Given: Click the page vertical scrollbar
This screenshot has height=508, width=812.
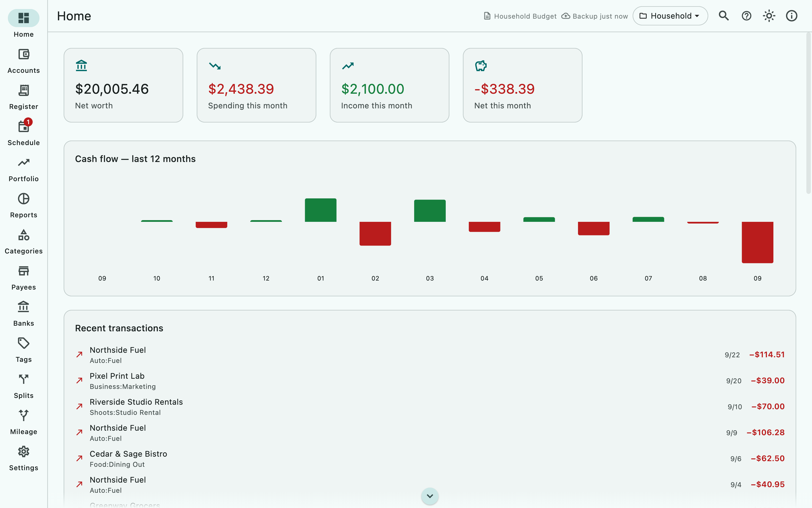Looking at the screenshot, I should tap(808, 113).
